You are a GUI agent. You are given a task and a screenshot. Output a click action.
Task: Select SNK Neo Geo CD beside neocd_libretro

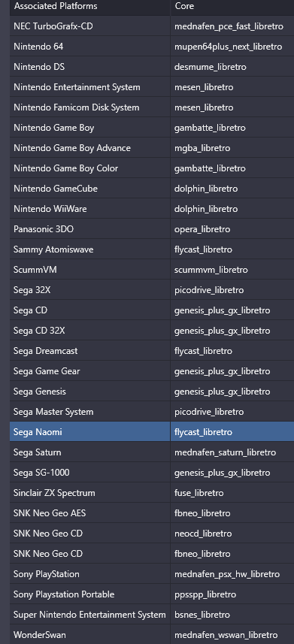(x=90, y=533)
